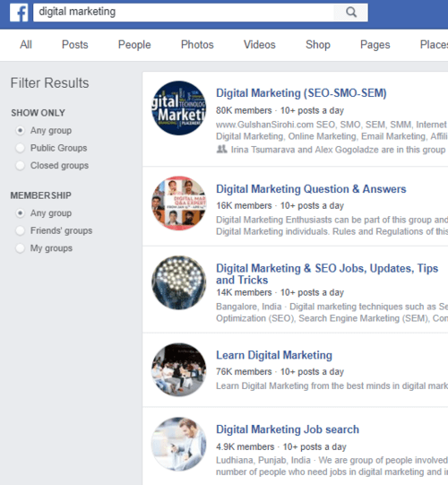Select the Public Groups filter
Viewport: 448px width, 485px height.
coord(20,148)
